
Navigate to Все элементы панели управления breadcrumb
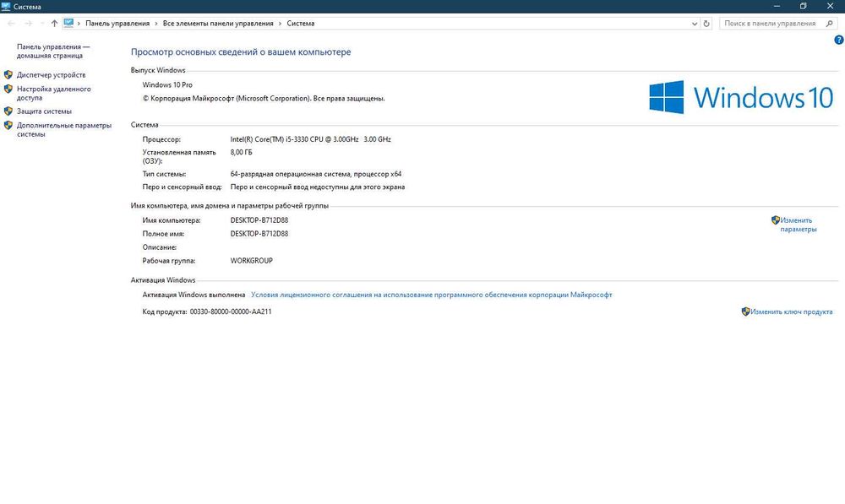pos(218,23)
